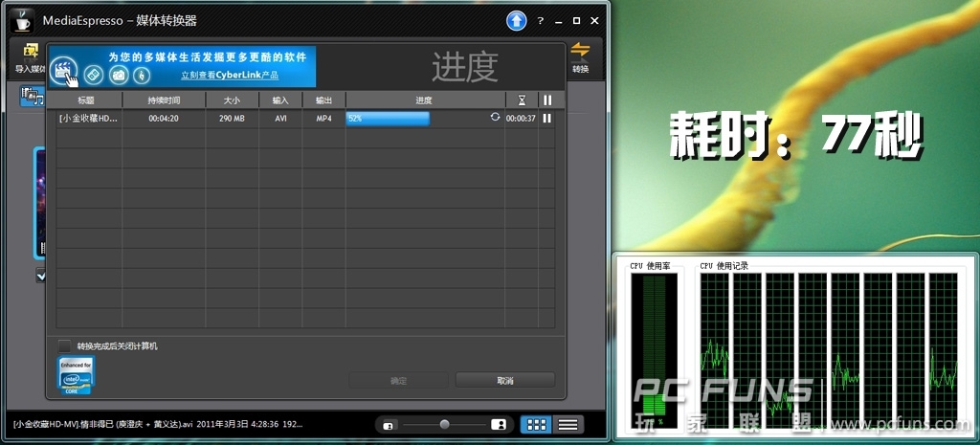Sort by the 大小 column header
The image size is (980, 445).
(x=232, y=100)
